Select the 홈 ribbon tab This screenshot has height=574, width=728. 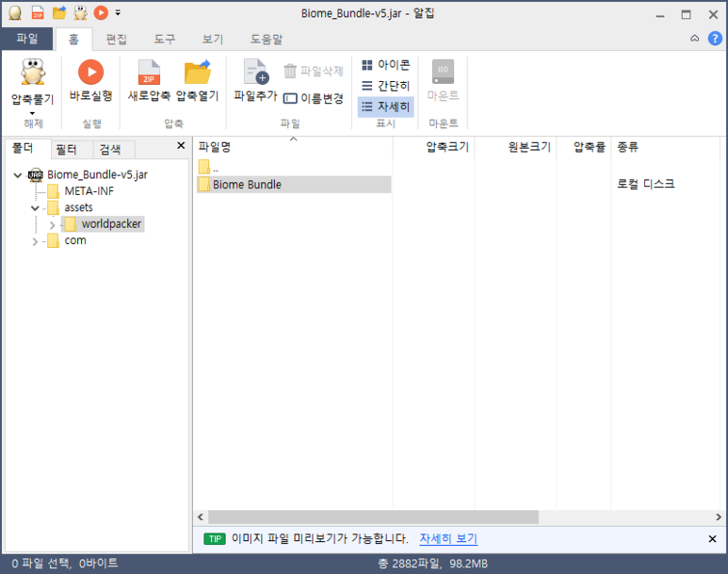73,39
